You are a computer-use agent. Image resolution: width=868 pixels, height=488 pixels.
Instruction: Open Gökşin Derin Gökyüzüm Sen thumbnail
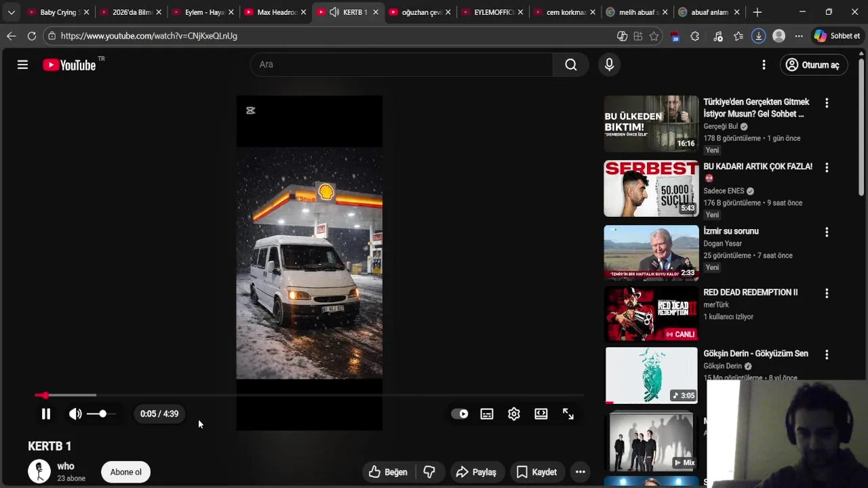coord(651,375)
